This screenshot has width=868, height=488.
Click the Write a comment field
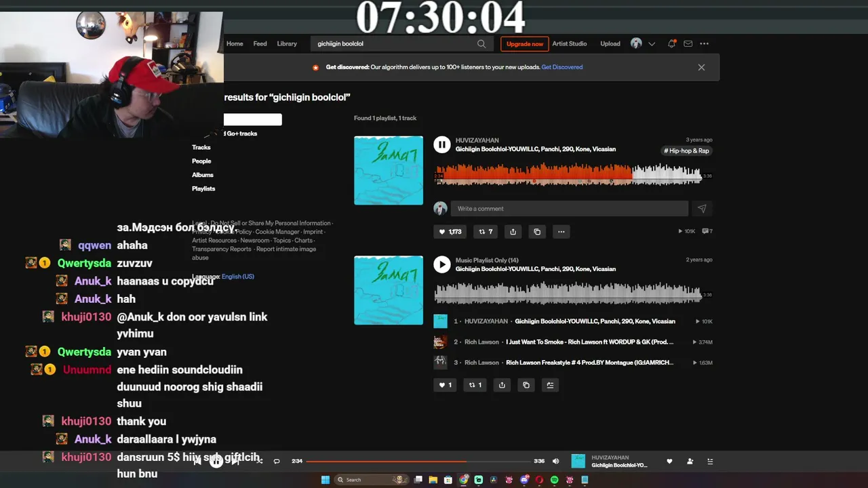coord(570,209)
